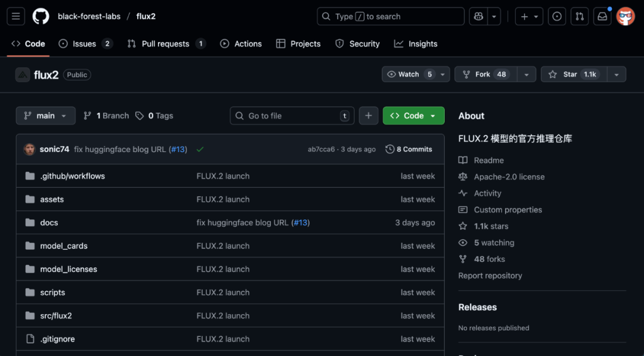Screen dimensions: 644x356
Task: Click the green commit verification checkmark
Action: click(x=200, y=149)
